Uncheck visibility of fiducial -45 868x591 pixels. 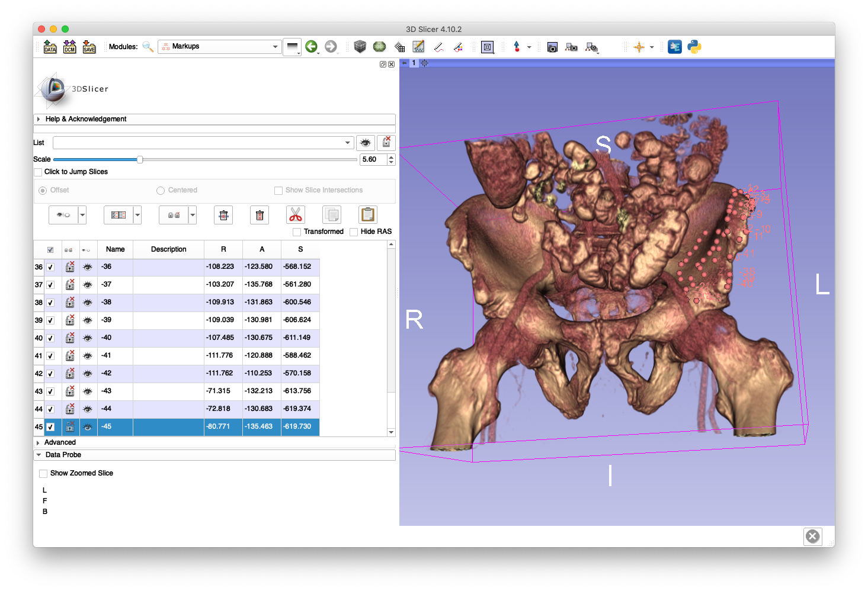coord(88,426)
